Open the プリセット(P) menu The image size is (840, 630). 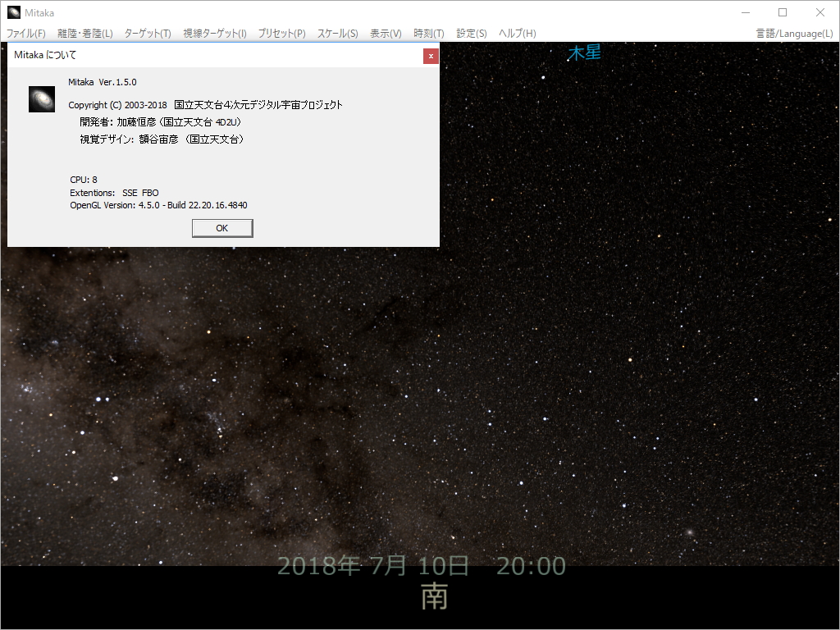pos(281,34)
